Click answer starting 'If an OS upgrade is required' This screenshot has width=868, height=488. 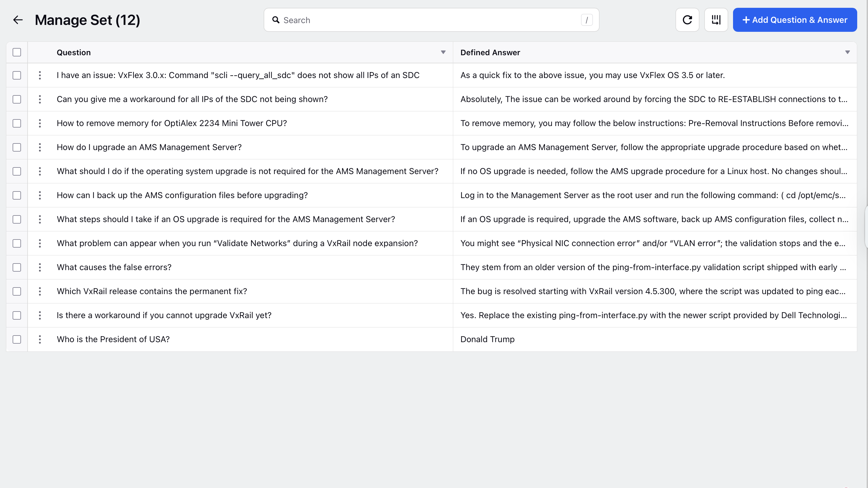click(x=654, y=219)
